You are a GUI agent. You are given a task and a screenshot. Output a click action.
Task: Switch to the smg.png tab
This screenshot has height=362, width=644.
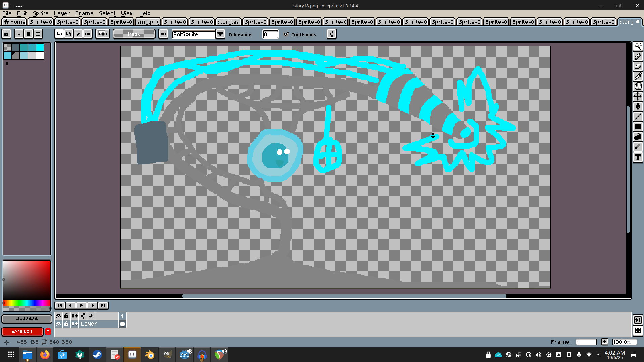(148, 22)
